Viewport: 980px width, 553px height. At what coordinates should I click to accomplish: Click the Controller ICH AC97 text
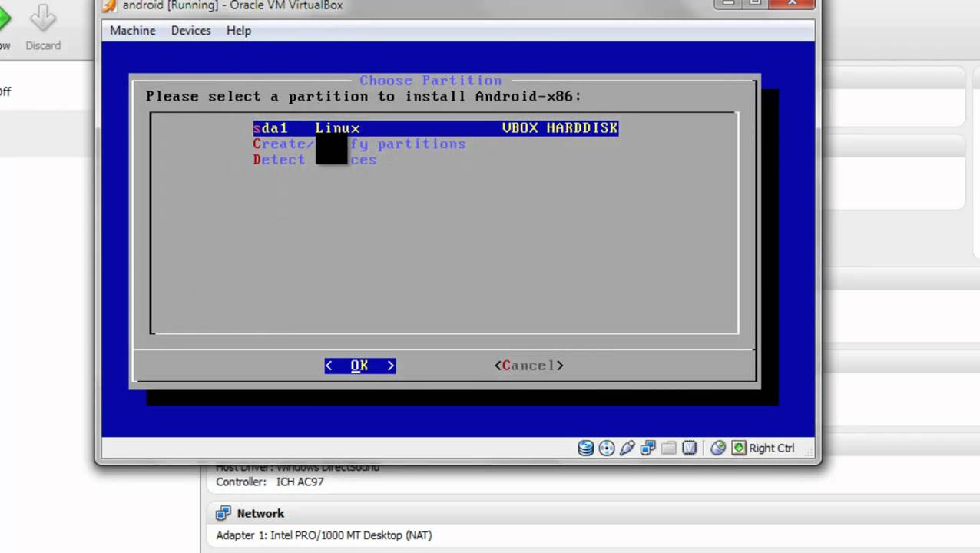270,482
